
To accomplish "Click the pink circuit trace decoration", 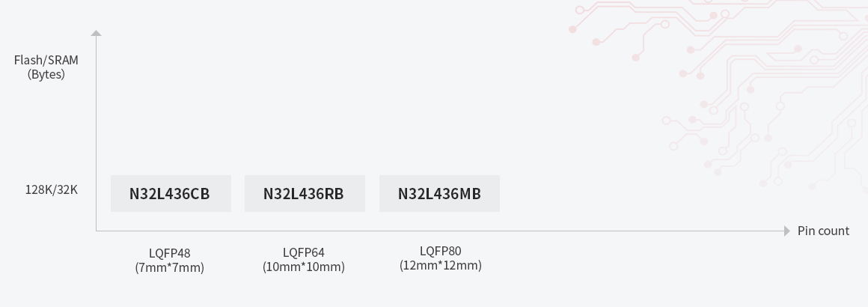I will (718, 75).
